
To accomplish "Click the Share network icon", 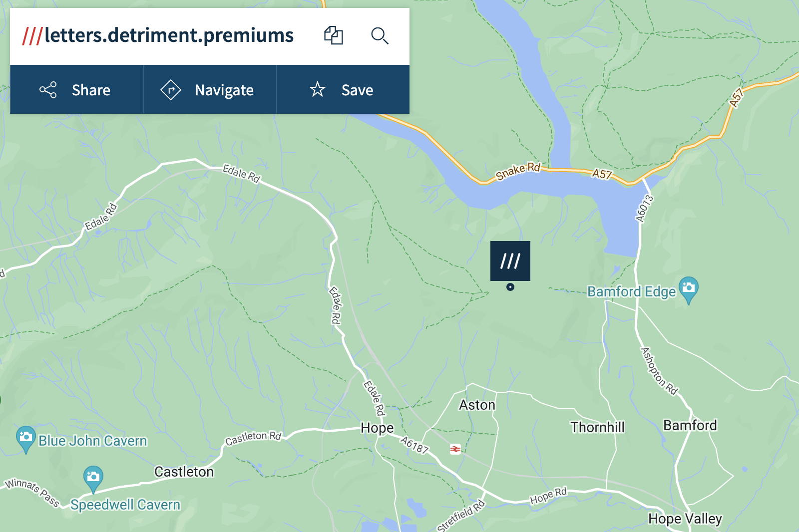I will pyautogui.click(x=48, y=90).
